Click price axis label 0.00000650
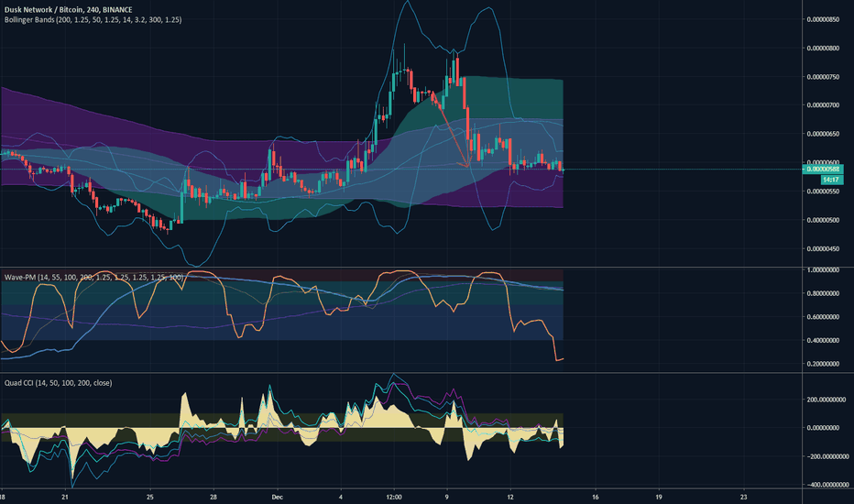 [x=823, y=134]
